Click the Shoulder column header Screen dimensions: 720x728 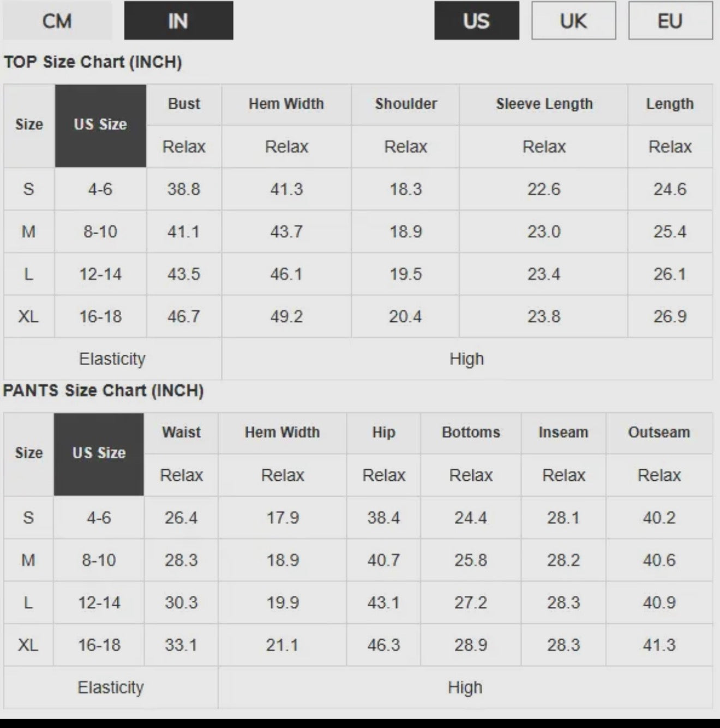(406, 104)
